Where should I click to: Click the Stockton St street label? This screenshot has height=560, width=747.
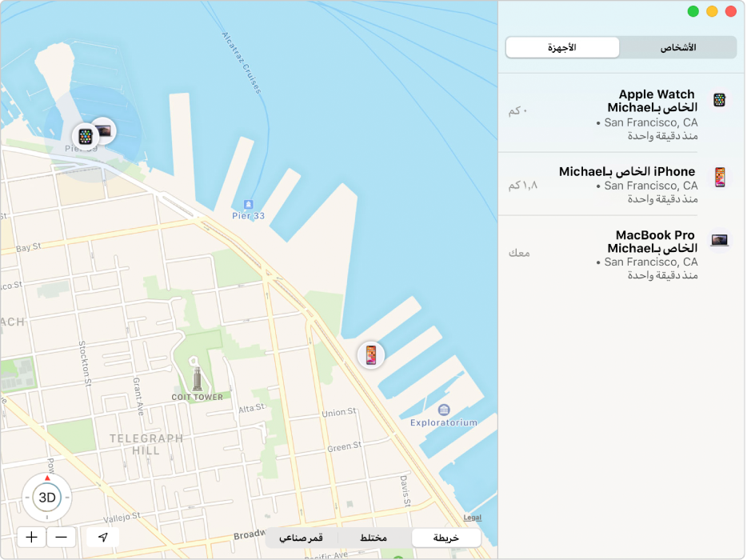coord(85,363)
